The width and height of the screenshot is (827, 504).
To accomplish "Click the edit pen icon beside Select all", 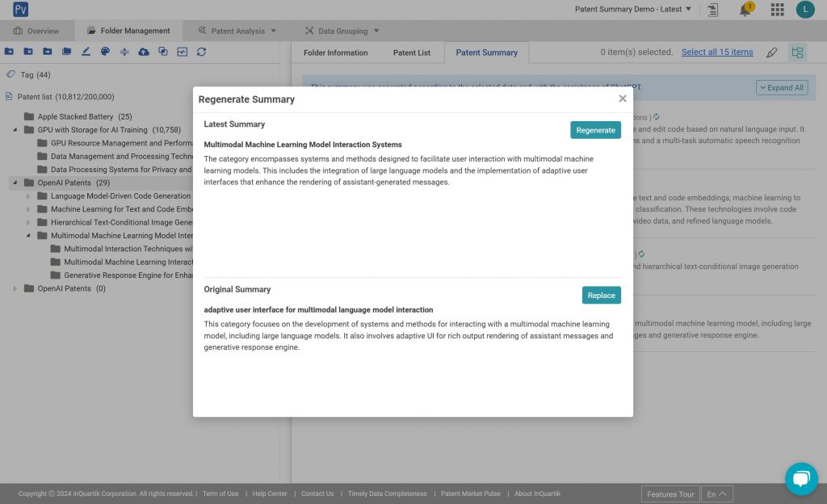I will pyautogui.click(x=771, y=52).
